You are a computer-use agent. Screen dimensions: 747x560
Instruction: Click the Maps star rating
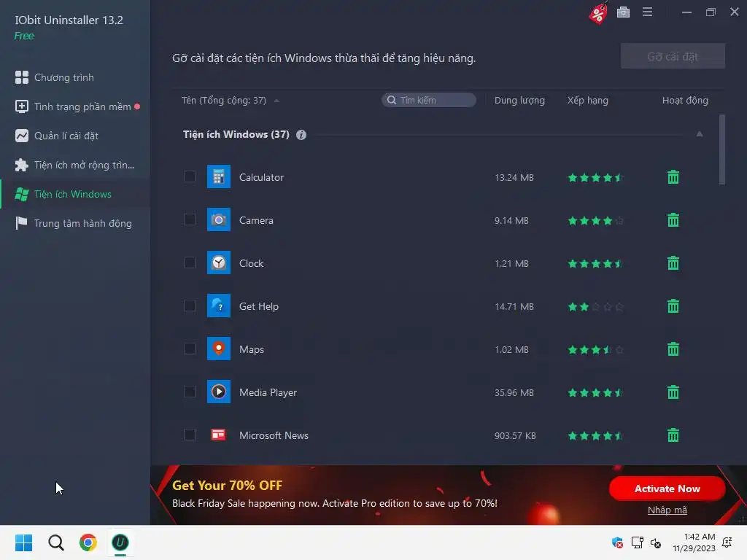tap(595, 349)
